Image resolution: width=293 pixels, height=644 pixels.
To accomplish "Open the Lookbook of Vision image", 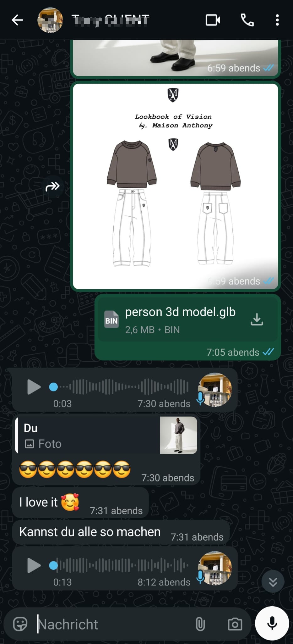I will click(176, 186).
